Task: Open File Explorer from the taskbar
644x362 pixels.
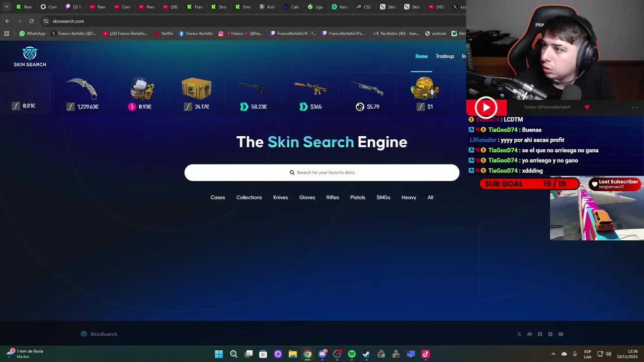Action: tap(292, 354)
